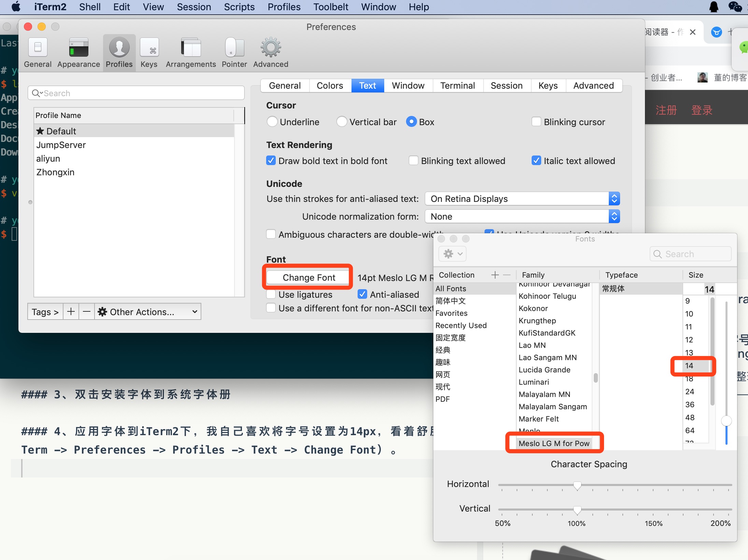Viewport: 748px width, 560px height.
Task: Toggle Draw bold text in bold font
Action: (x=271, y=161)
